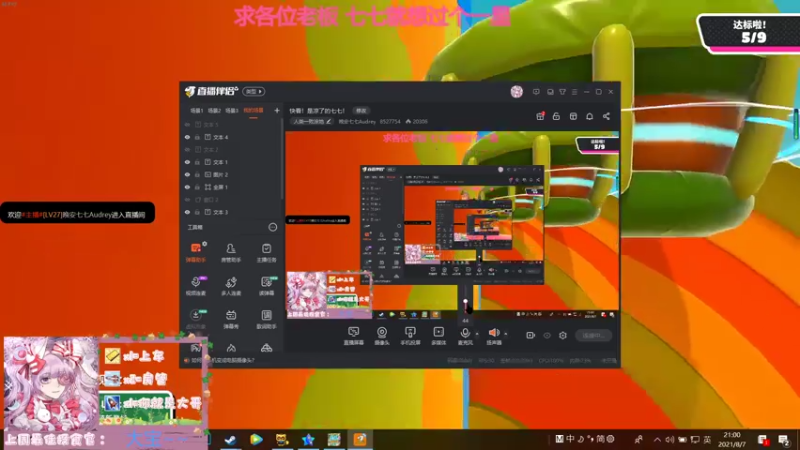Open the 房管助手 tool

pyautogui.click(x=231, y=252)
